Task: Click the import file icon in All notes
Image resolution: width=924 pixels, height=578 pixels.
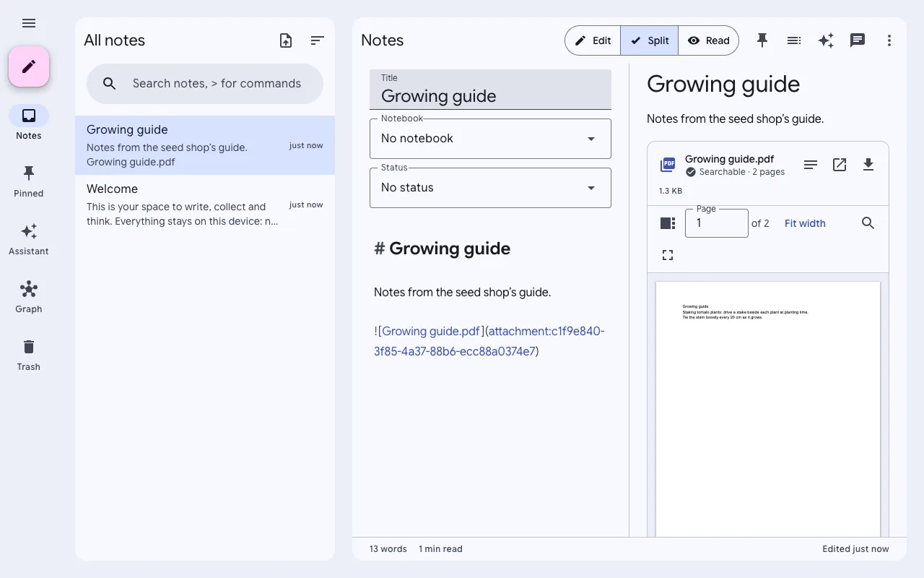Action: point(286,40)
